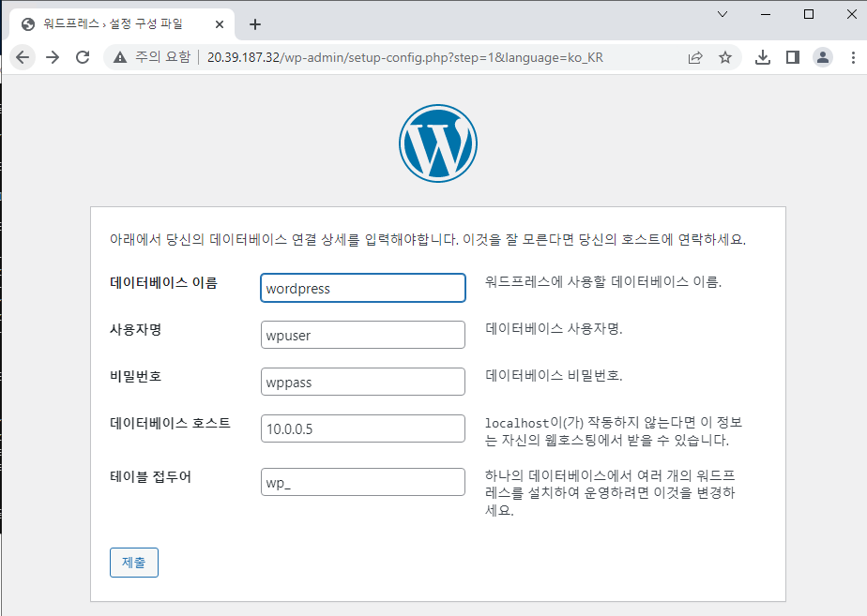This screenshot has height=616, width=867.
Task: Click the intro paragraph starting 아래에서 당신의
Action: [x=428, y=240]
